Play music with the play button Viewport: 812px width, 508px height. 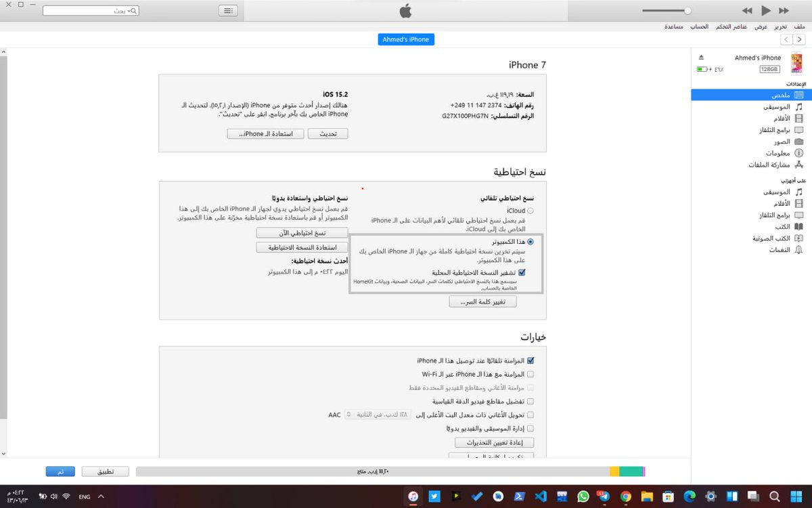pos(765,11)
